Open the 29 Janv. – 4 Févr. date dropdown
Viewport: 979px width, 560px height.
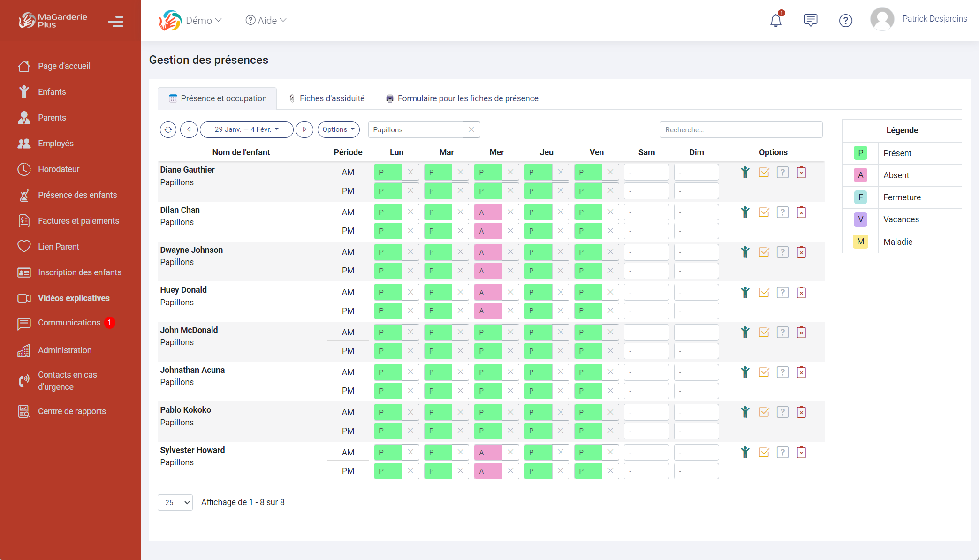point(247,129)
